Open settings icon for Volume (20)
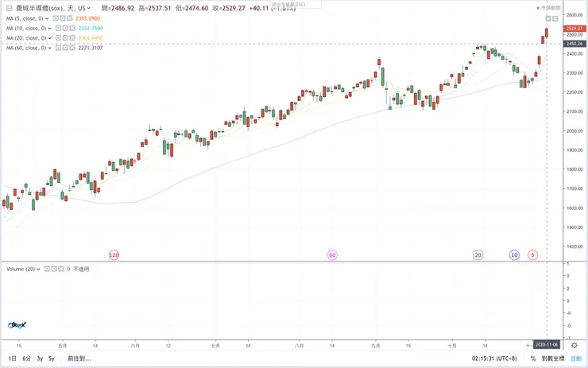Viewport: 588px width, 368px height. pos(54,269)
